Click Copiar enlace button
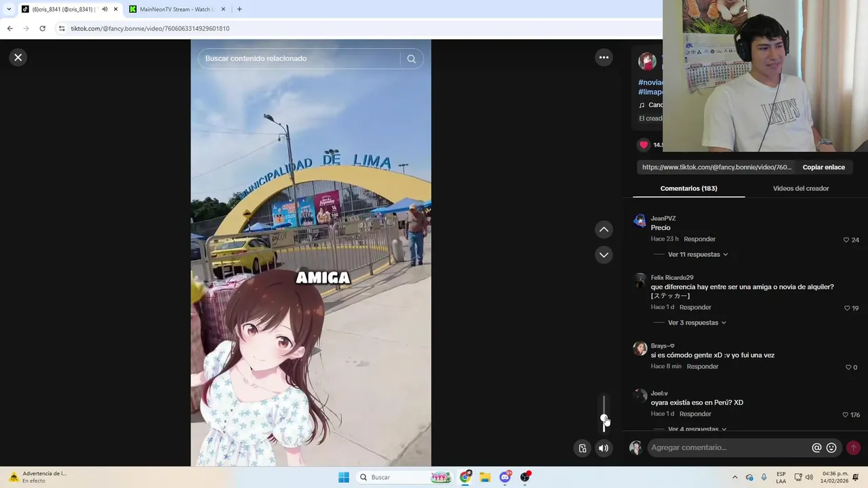Image resolution: width=868 pixels, height=488 pixels. click(823, 167)
